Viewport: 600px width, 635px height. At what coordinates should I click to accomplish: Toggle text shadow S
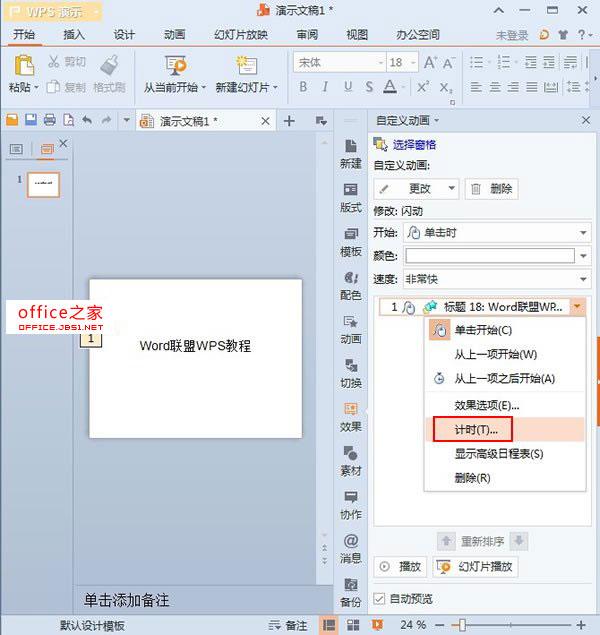[x=369, y=87]
